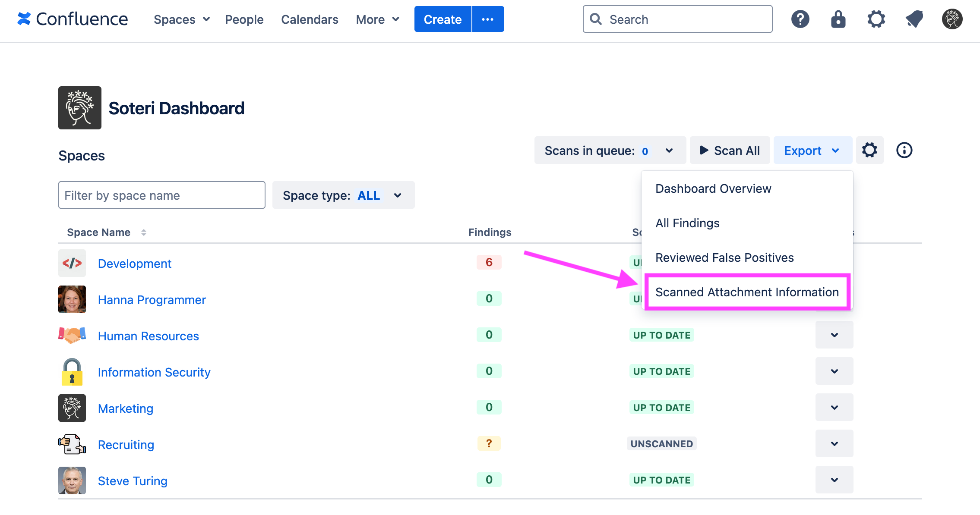
Task: Click the Information Security padlock icon
Action: (x=72, y=372)
